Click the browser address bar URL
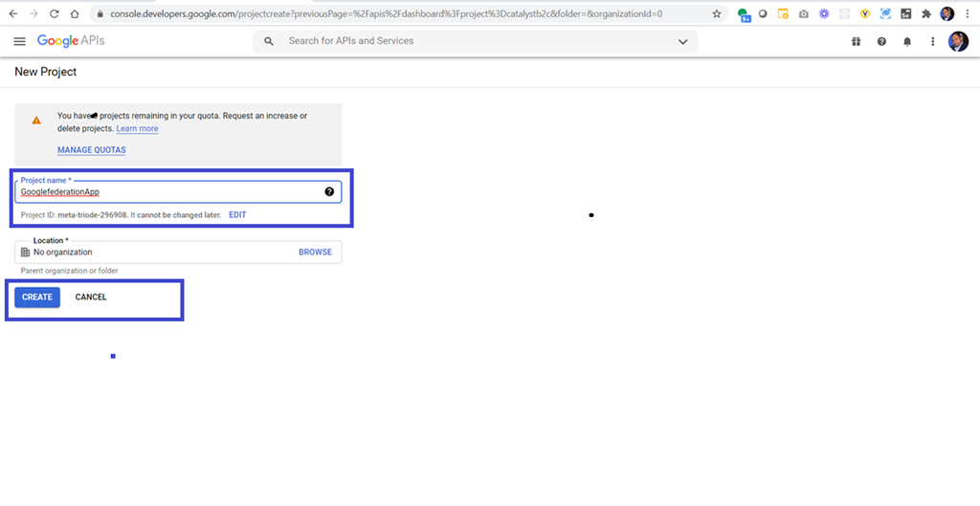 387,13
